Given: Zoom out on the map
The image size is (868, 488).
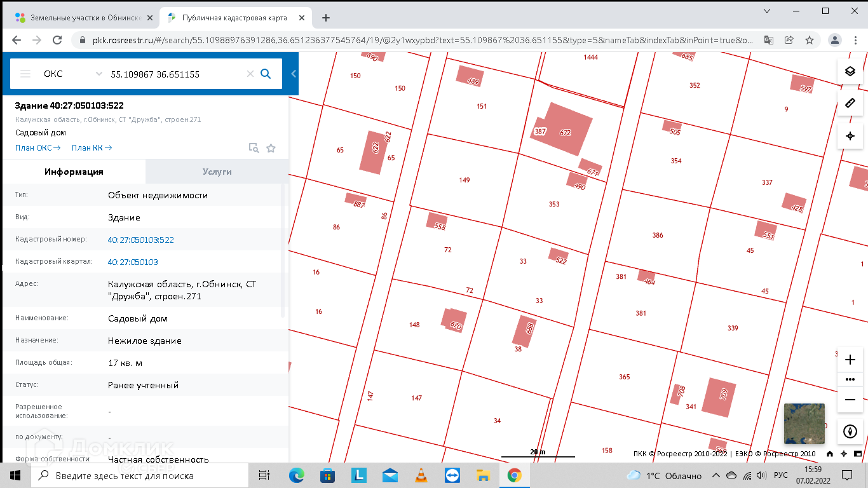Looking at the screenshot, I should pos(850,399).
